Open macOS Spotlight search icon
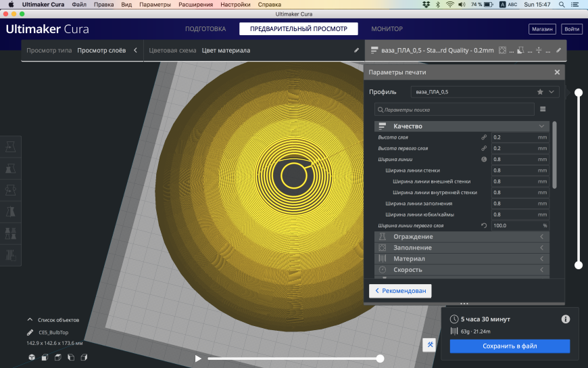This screenshot has height=368, width=588. tap(562, 5)
